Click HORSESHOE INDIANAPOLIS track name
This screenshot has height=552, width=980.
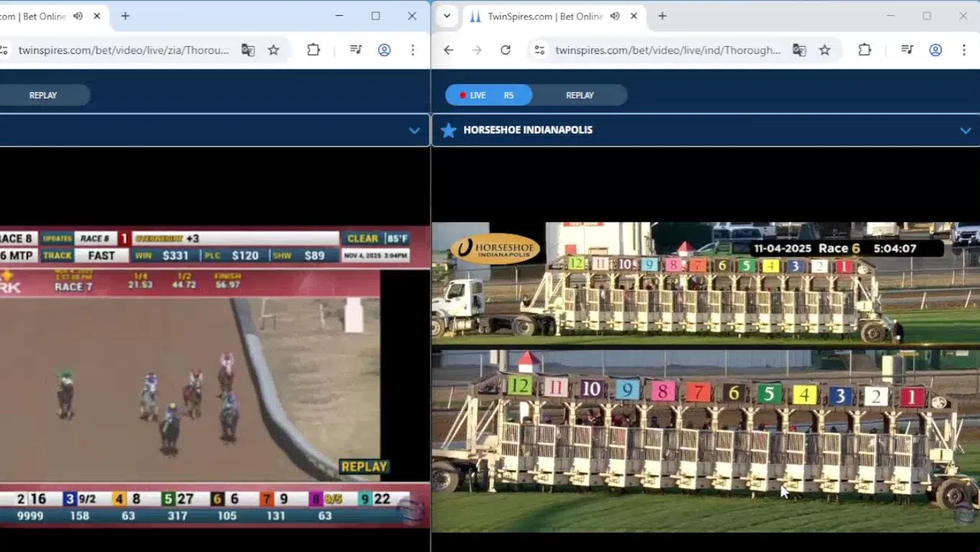pos(528,130)
